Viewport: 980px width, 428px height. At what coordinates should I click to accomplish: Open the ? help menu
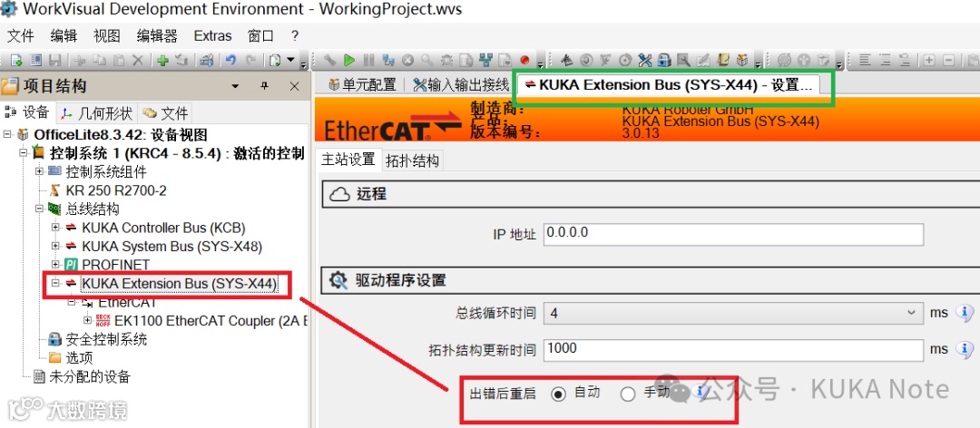[x=295, y=35]
